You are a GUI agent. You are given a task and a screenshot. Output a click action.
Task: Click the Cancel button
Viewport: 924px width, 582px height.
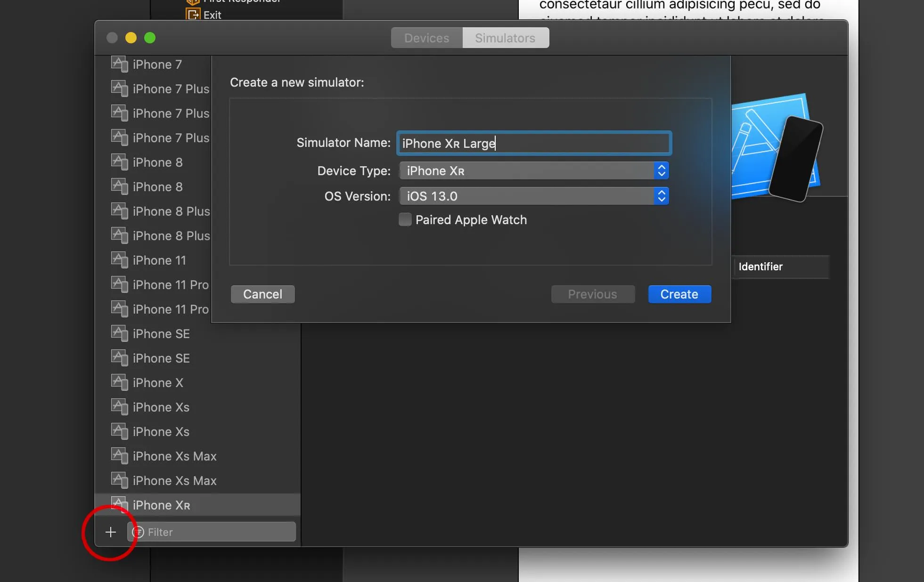point(262,294)
